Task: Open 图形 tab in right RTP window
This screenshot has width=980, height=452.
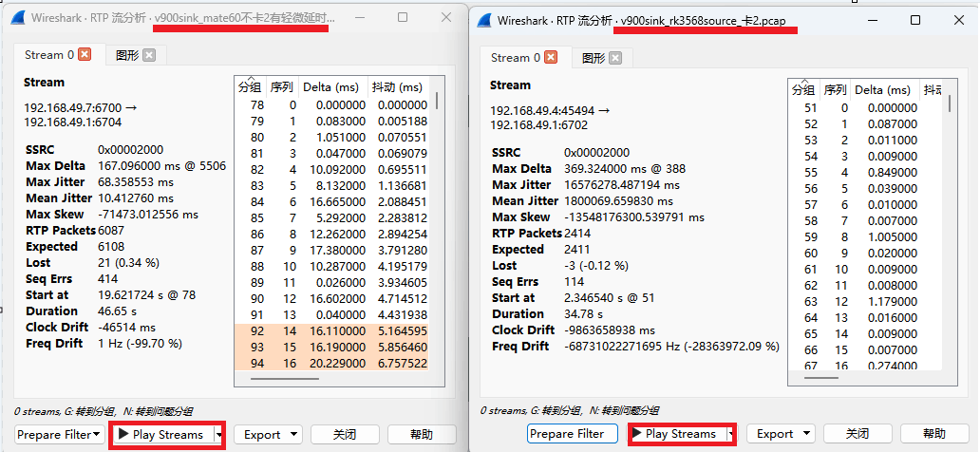Action: [594, 58]
